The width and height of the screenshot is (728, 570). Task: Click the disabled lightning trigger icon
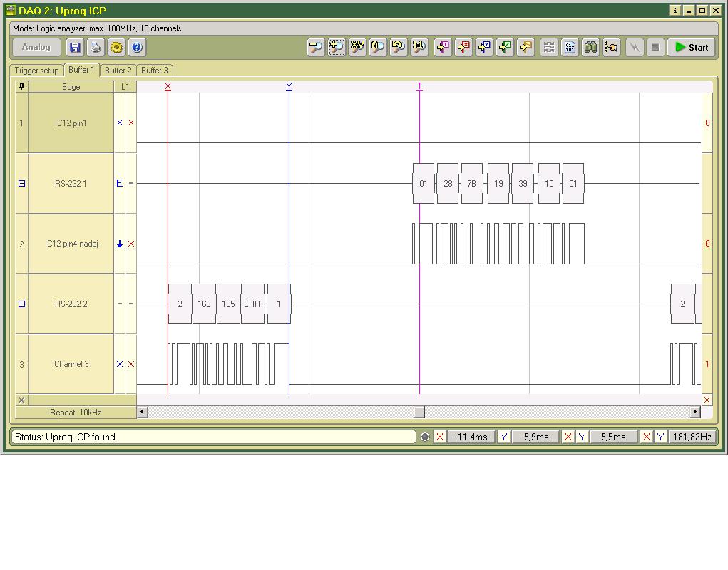pos(635,47)
